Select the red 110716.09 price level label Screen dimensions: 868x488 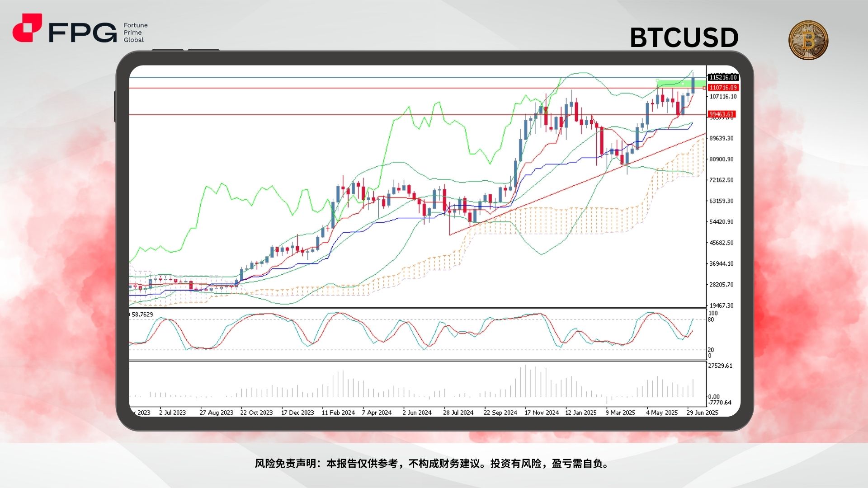723,88
